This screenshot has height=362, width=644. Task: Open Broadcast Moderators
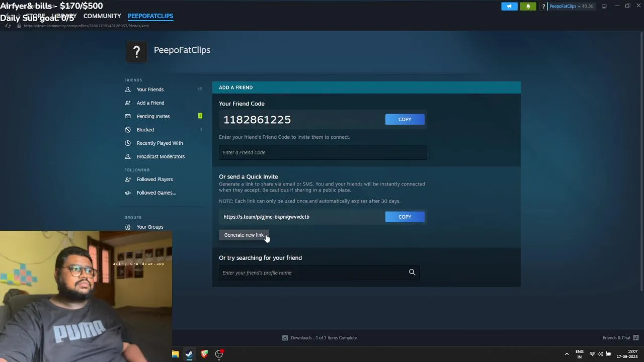coord(160,156)
